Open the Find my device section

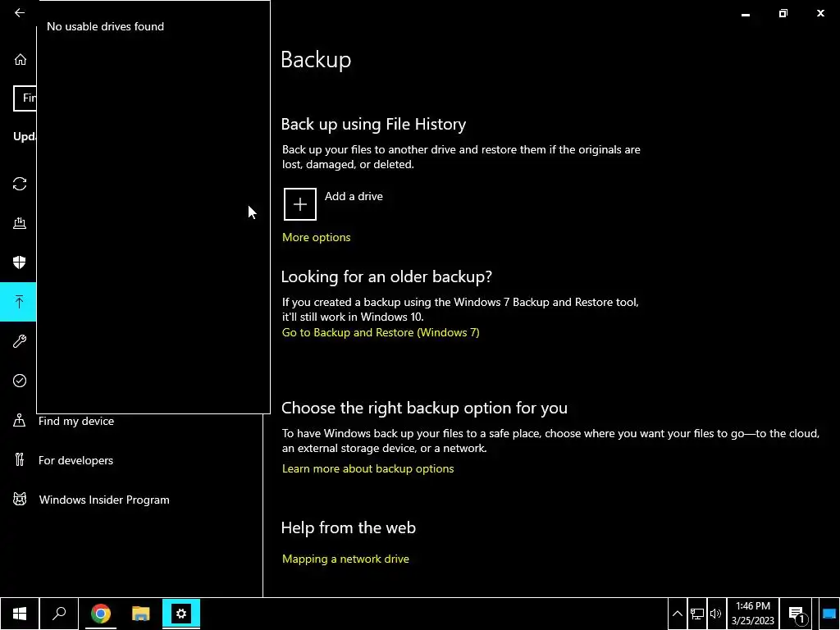(x=76, y=421)
